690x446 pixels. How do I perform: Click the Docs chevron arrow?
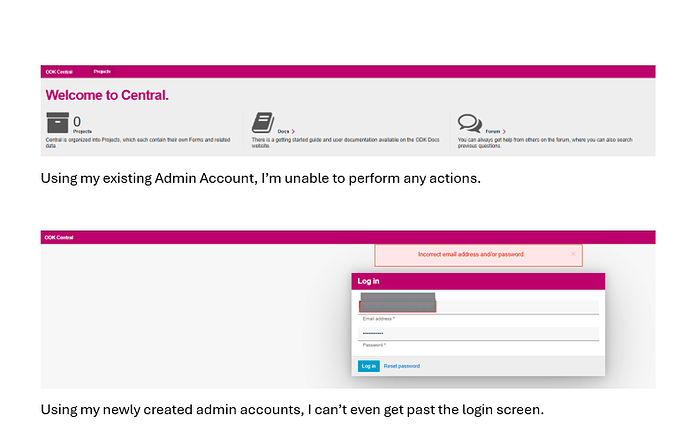coord(293,132)
